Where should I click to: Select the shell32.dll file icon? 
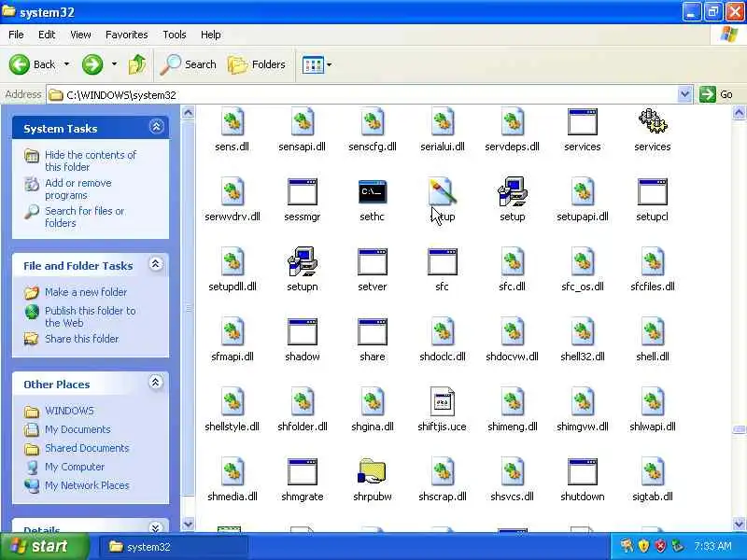click(x=582, y=331)
